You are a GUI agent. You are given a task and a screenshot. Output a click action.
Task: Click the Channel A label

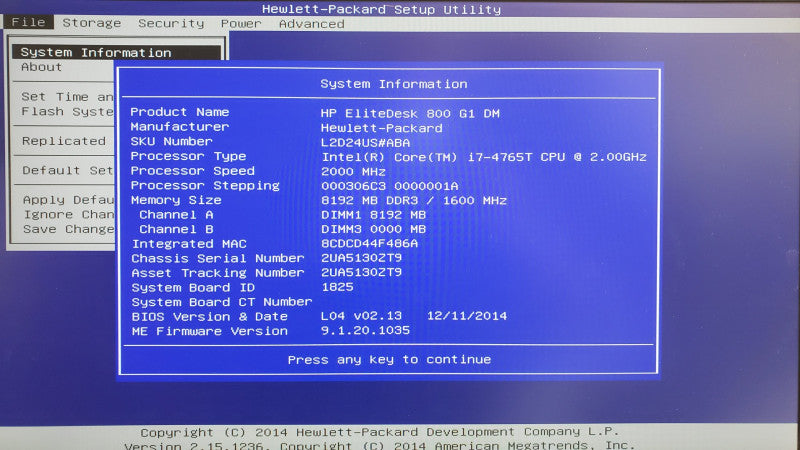(x=176, y=215)
